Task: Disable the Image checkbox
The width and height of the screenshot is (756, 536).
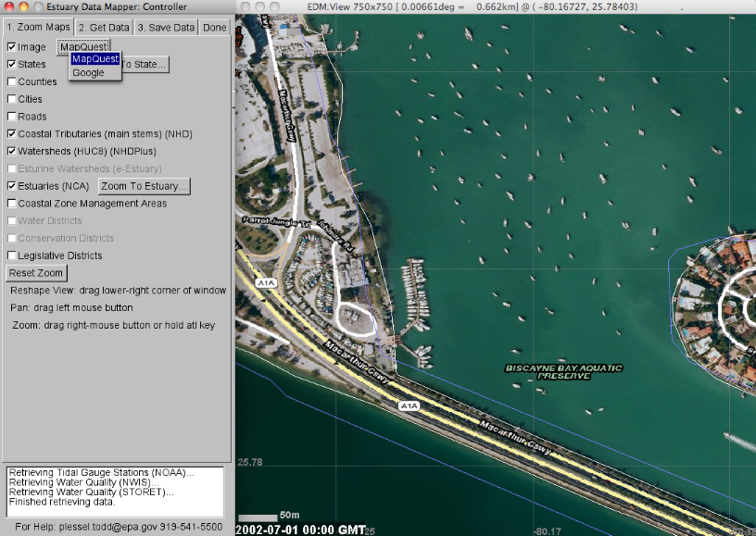Action: [9, 46]
